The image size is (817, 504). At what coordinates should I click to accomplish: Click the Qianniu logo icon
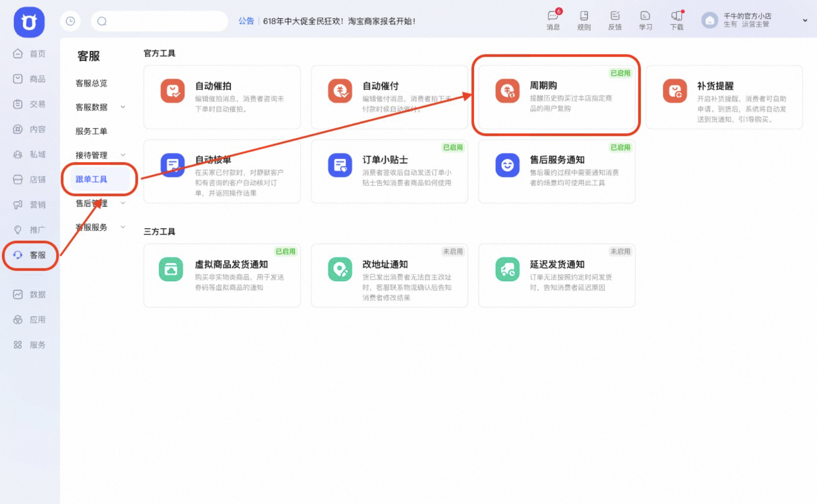[29, 22]
